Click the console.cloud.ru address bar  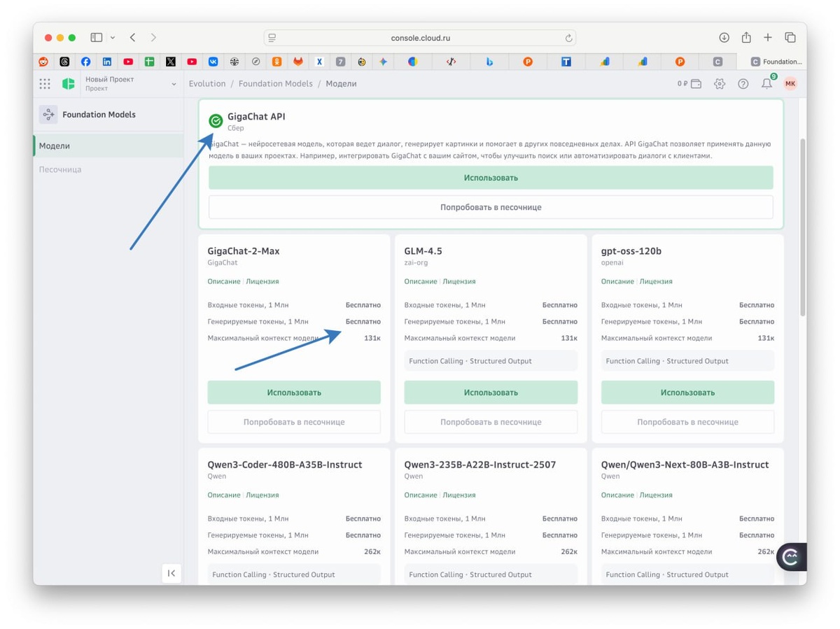click(x=420, y=38)
